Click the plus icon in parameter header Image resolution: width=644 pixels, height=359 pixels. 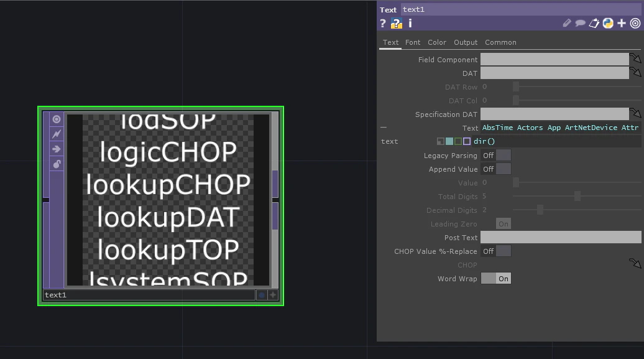coord(622,24)
